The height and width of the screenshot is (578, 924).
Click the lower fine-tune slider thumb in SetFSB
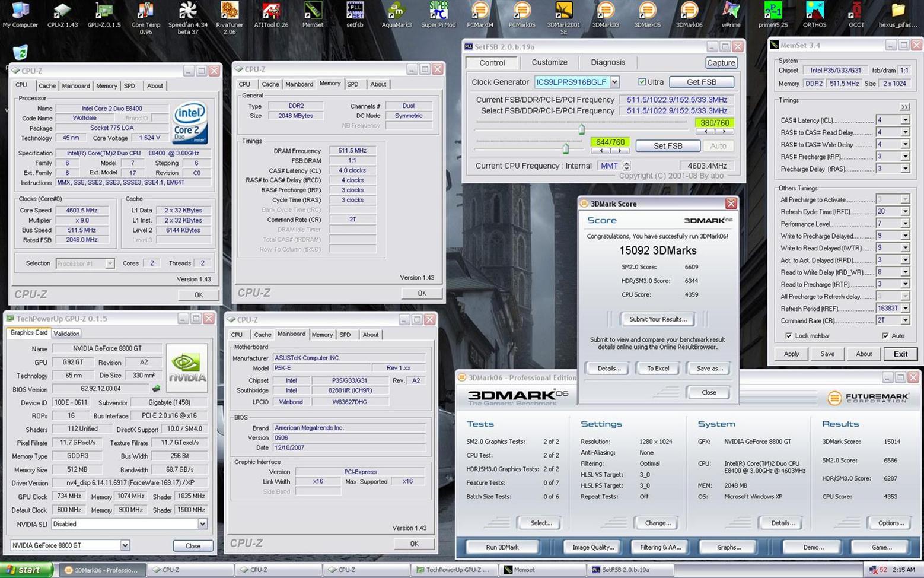click(565, 148)
